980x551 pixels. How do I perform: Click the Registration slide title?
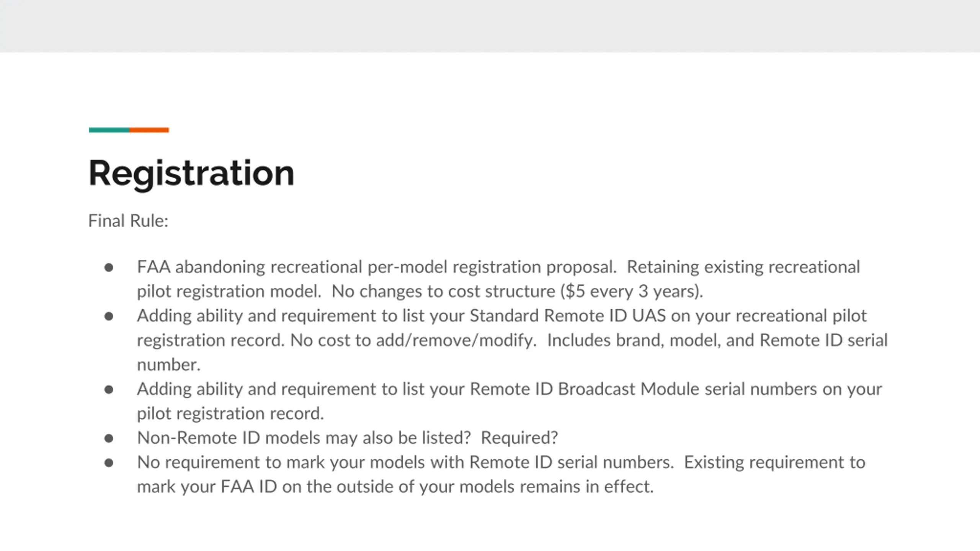pos(191,174)
